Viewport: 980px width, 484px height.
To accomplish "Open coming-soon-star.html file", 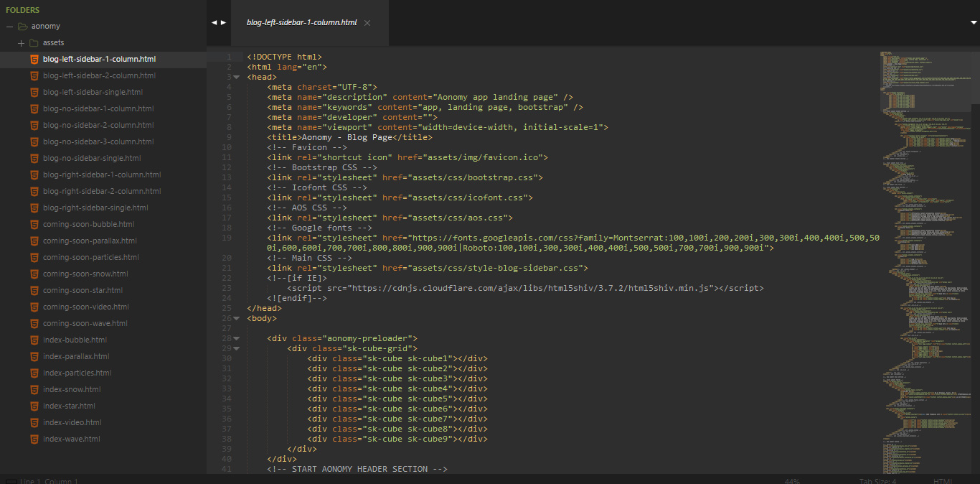I will click(83, 290).
